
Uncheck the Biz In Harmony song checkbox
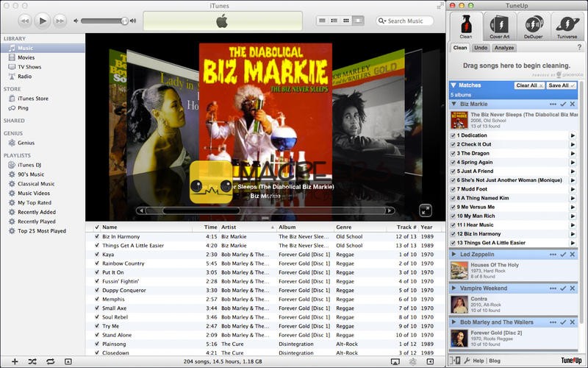tap(97, 236)
